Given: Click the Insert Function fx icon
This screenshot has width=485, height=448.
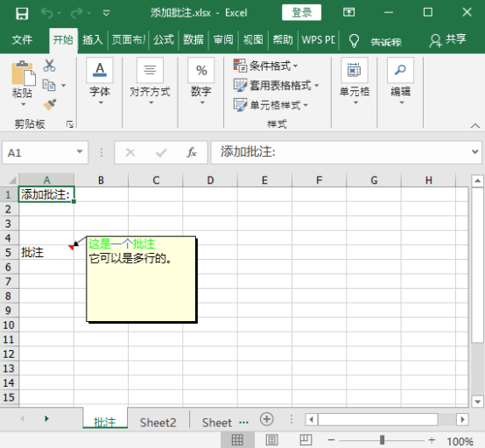Looking at the screenshot, I should click(x=192, y=152).
